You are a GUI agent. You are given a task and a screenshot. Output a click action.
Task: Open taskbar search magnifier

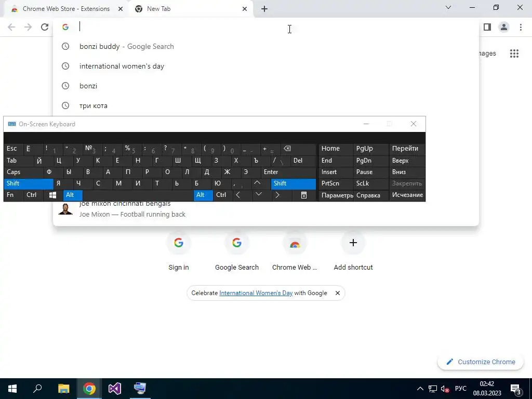[37, 389]
